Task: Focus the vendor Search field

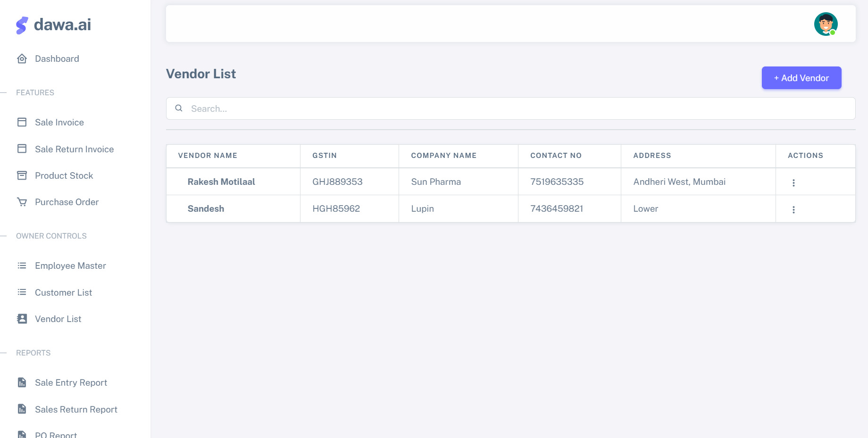Action: pos(510,108)
